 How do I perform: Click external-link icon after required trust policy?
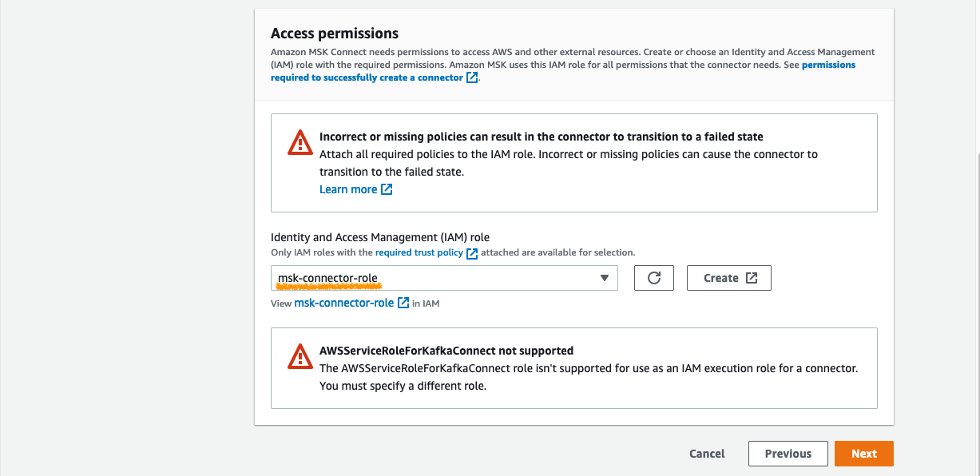pyautogui.click(x=472, y=253)
